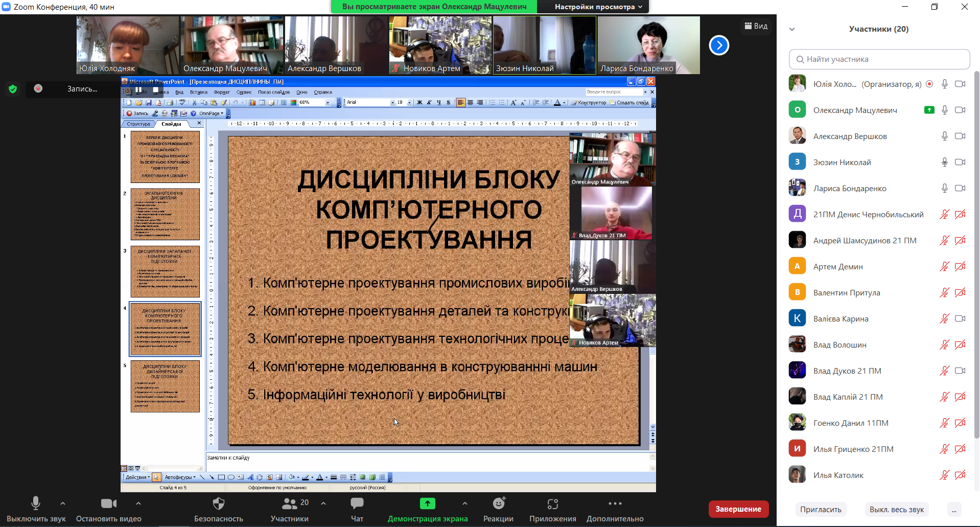Click the red Завершение button
The width and height of the screenshot is (980, 527).
738,509
